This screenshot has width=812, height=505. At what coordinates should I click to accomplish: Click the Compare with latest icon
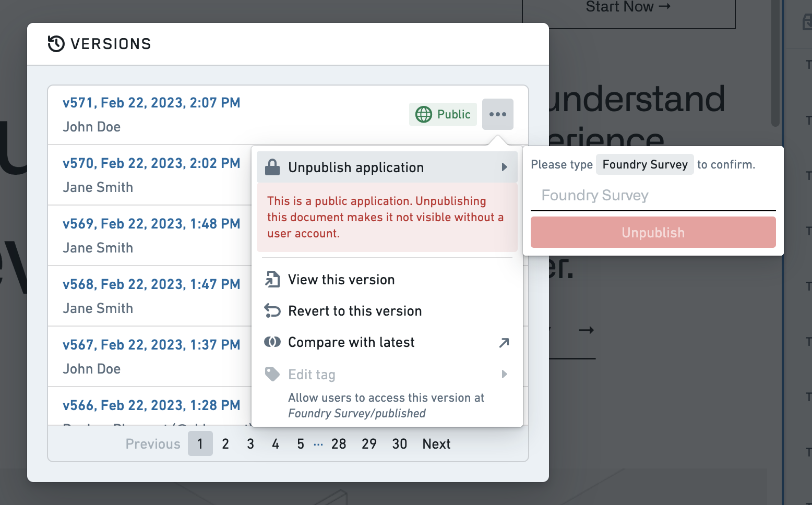[272, 342]
